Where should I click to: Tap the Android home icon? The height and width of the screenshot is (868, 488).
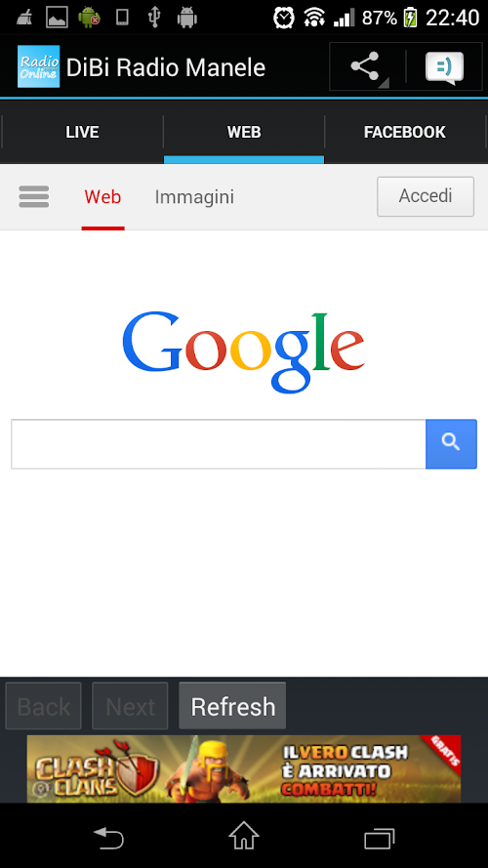(244, 836)
